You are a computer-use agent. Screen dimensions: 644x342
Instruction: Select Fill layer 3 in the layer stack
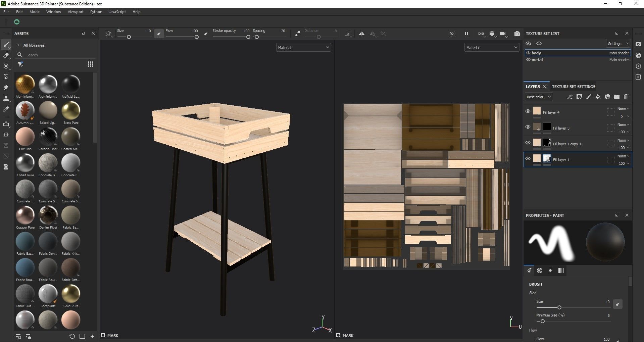(578, 128)
